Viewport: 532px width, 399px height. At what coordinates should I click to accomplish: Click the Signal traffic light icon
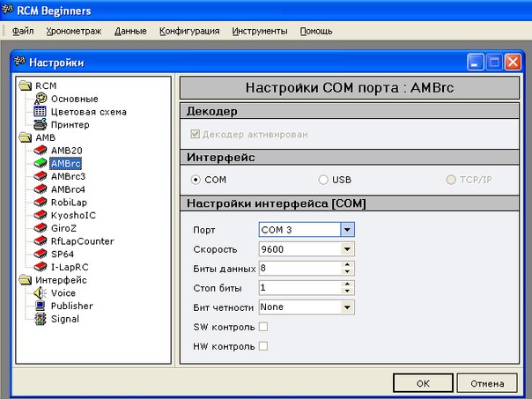41,319
